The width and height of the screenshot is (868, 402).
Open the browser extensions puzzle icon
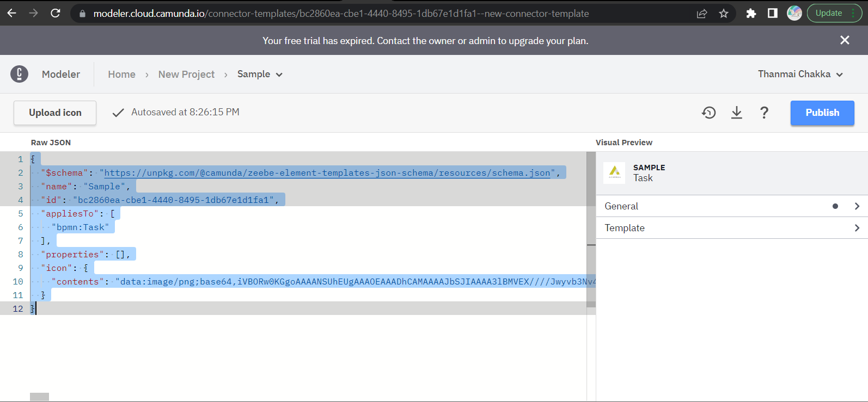751,14
